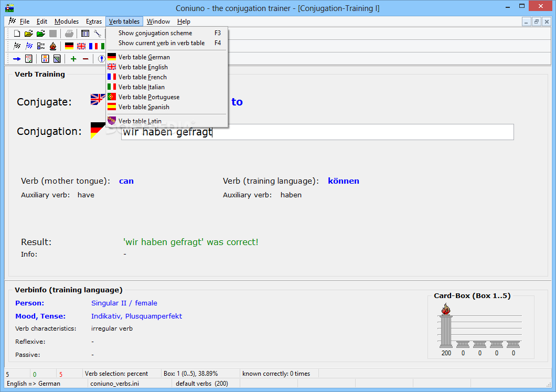Click the blue right-arrow next icon
This screenshot has height=392, width=556.
(17, 59)
